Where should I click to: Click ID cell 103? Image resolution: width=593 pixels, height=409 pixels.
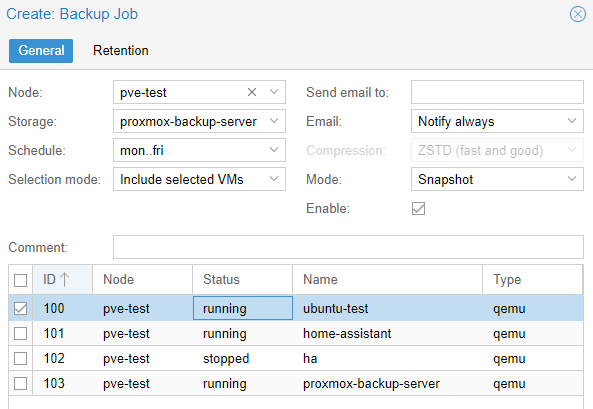point(63,383)
